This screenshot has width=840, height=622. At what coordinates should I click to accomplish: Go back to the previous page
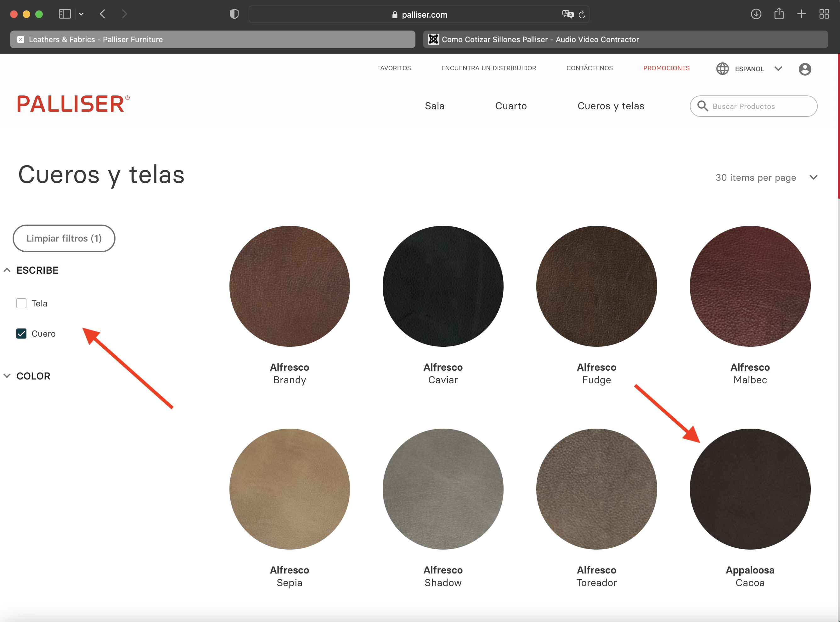click(103, 14)
